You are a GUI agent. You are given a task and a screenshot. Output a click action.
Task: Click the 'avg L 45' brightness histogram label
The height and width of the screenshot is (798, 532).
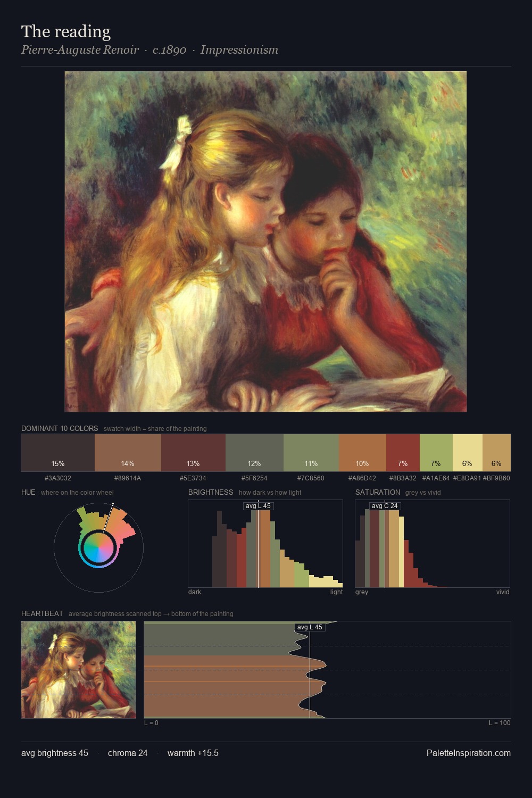(258, 506)
